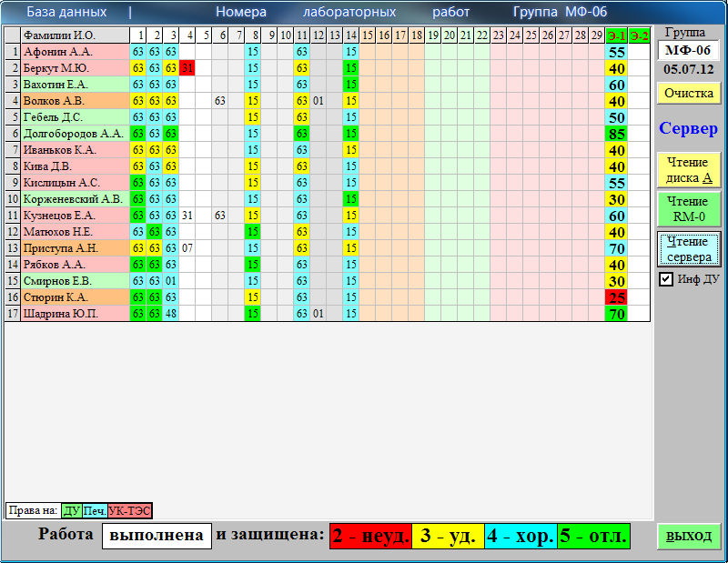Select cyan grade swatch 4 - хор.

pos(521,536)
